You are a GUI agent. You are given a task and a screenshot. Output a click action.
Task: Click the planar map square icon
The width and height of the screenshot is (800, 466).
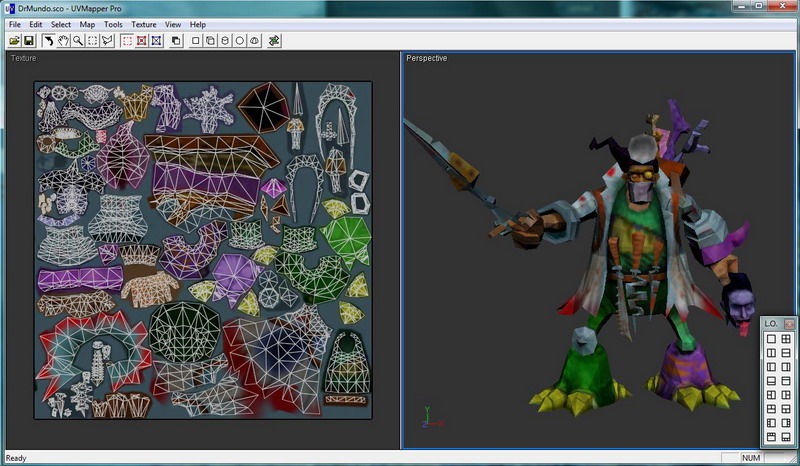195,41
